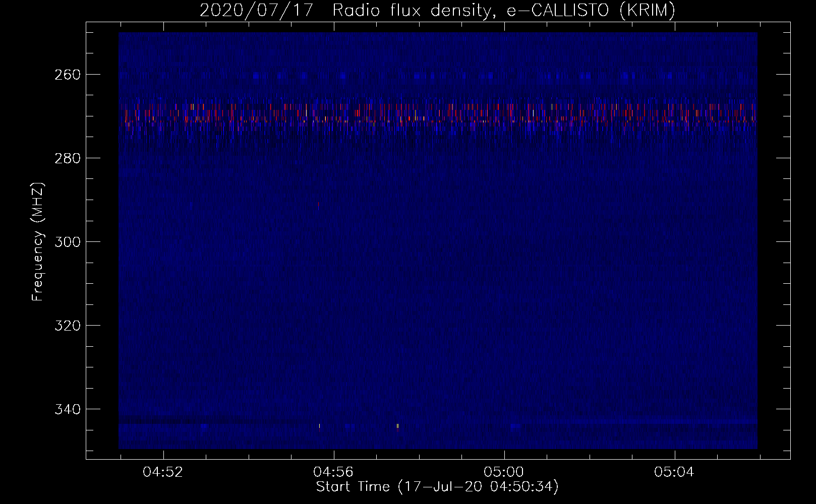Click the 'Start Time (17-Jul-20 04:50:34)' label

437,487
